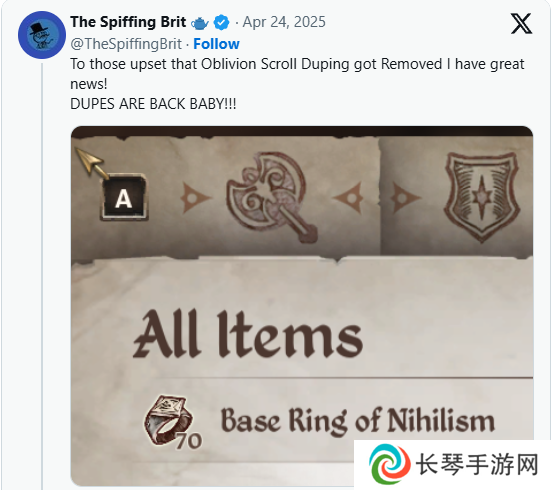Image resolution: width=554 pixels, height=490 pixels.
Task: Click the Base Ring of Nihilism ring icon
Action: 168,419
